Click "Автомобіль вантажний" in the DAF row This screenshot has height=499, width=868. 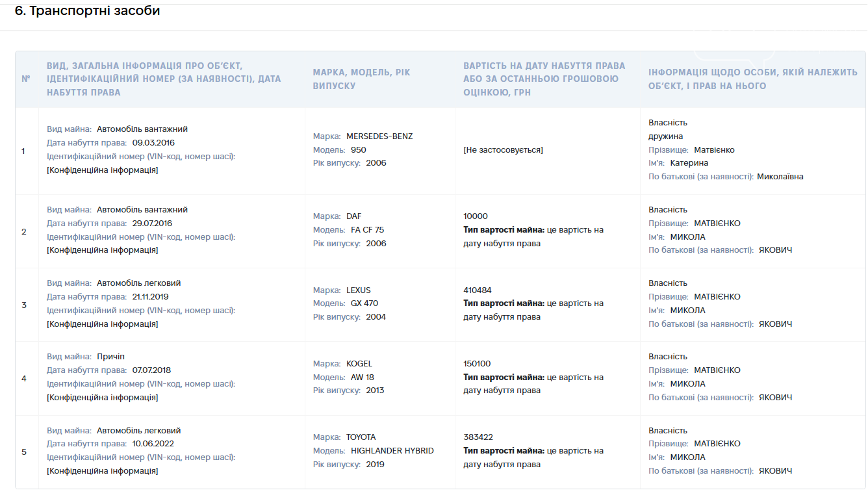[x=142, y=209]
